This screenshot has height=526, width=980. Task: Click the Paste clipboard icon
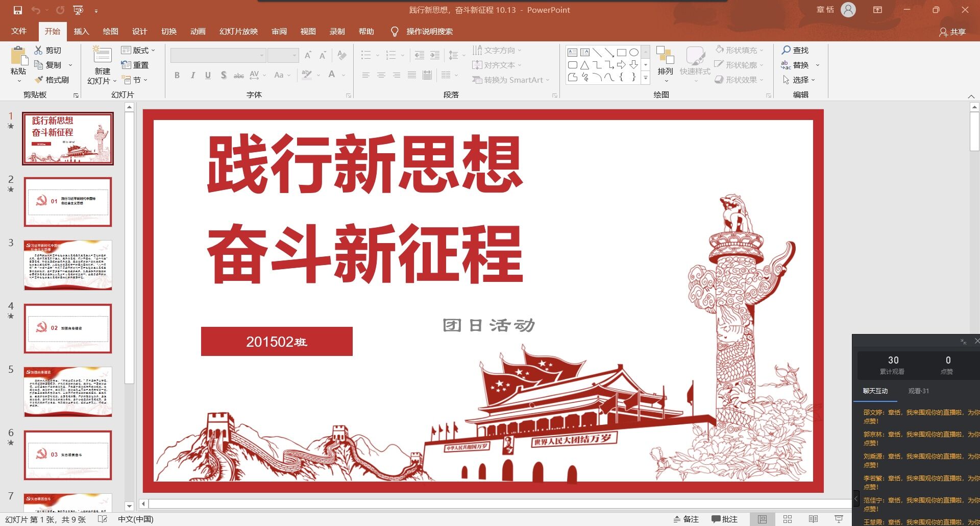[19, 56]
